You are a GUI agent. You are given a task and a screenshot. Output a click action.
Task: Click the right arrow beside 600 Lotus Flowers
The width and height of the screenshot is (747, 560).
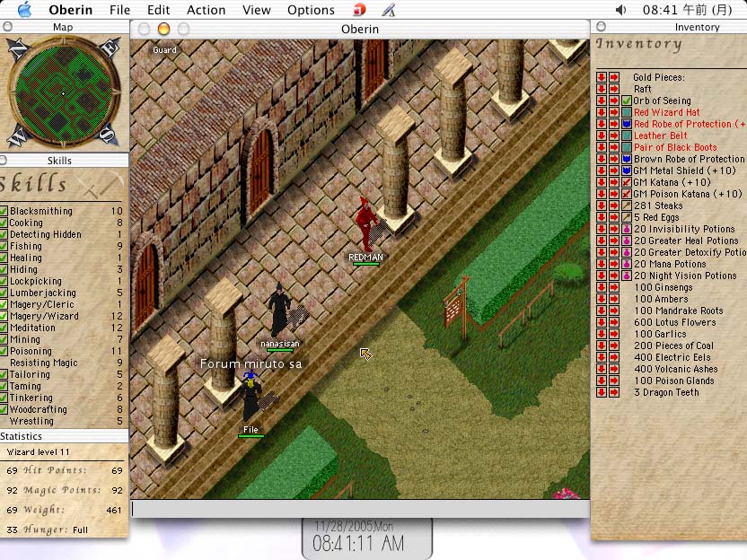click(x=613, y=322)
